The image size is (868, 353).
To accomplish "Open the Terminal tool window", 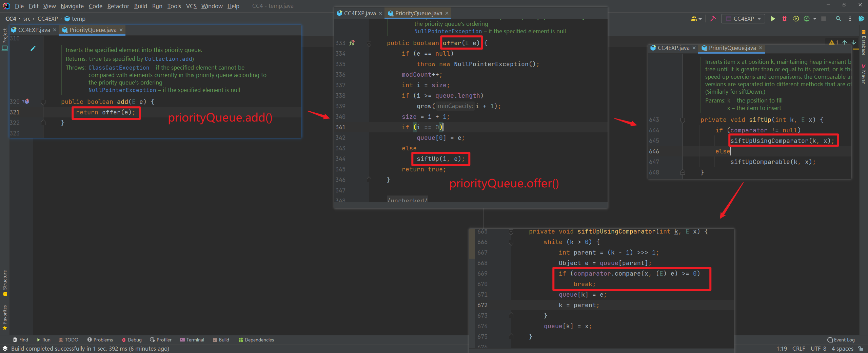I will click(192, 339).
